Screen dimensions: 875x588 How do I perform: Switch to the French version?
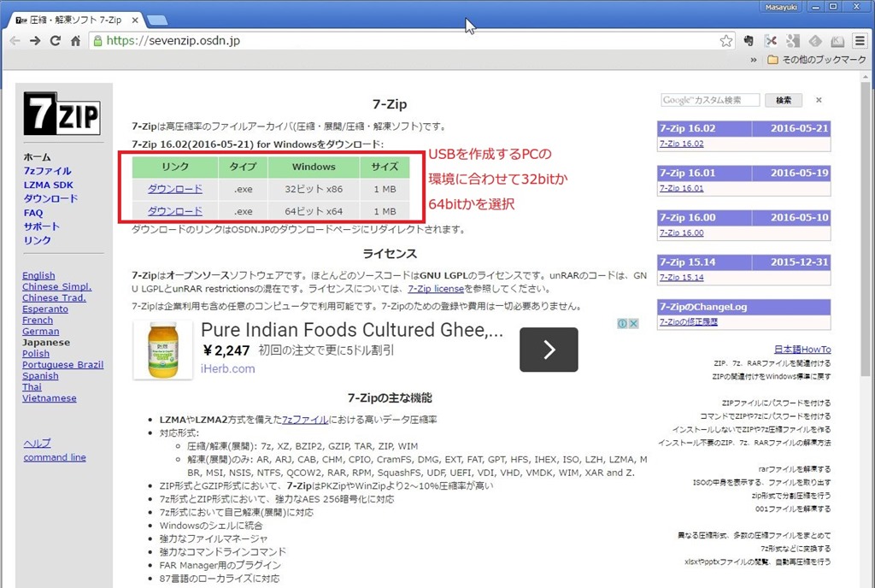[38, 320]
